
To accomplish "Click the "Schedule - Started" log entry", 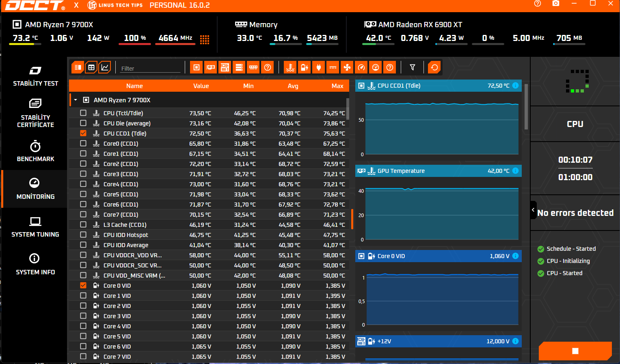I will [571, 249].
